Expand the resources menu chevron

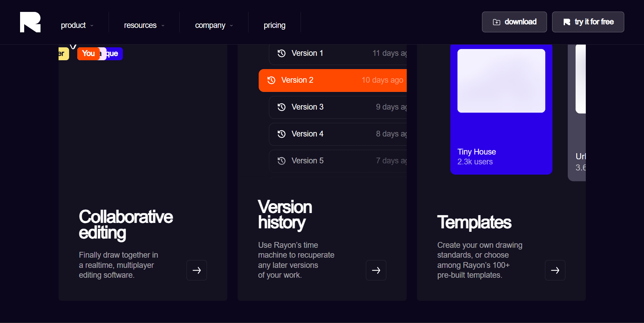[163, 26]
